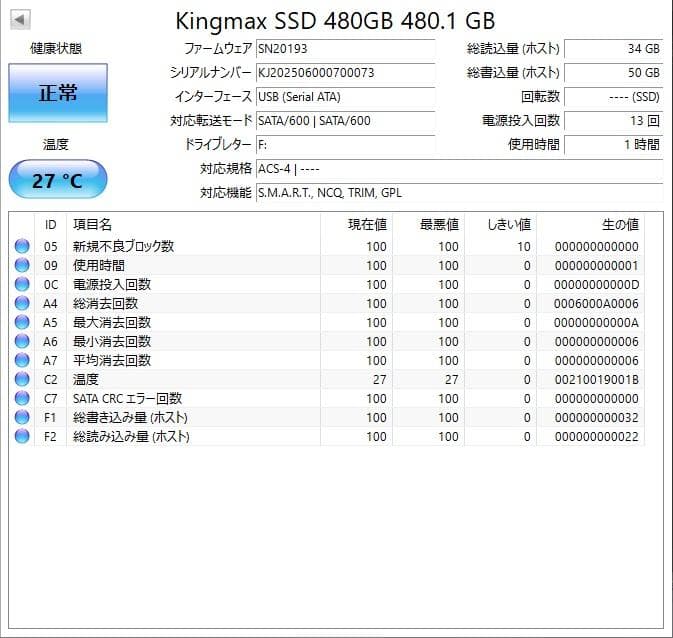Image resolution: width=673 pixels, height=638 pixels.
Task: Click the 最悪値 column header
Action: [x=428, y=225]
